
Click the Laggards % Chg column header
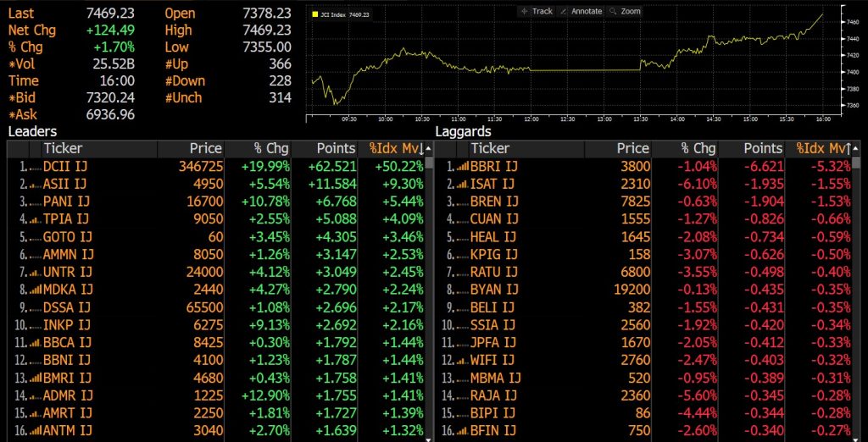tap(685, 148)
